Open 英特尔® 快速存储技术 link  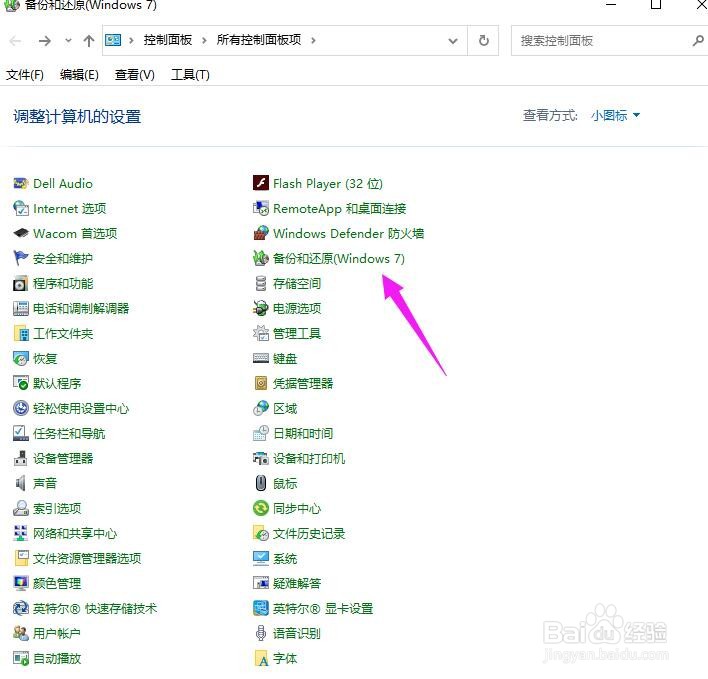[x=95, y=609]
